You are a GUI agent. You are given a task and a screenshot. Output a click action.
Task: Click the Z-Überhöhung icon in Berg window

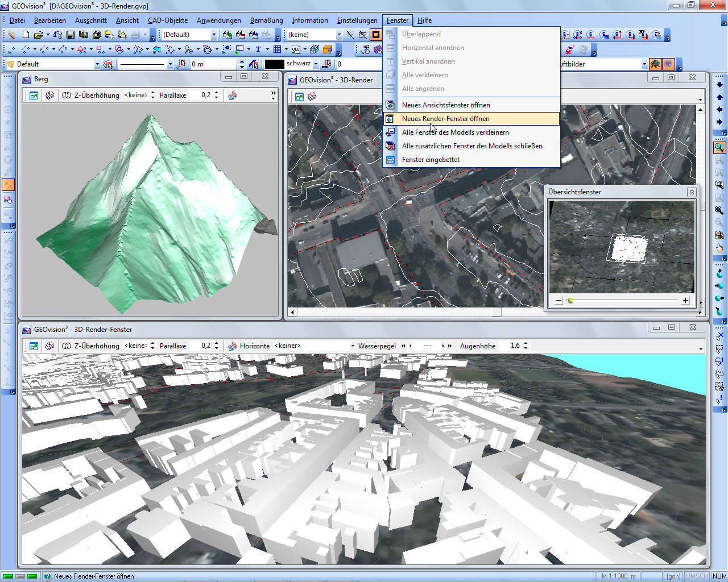click(67, 95)
